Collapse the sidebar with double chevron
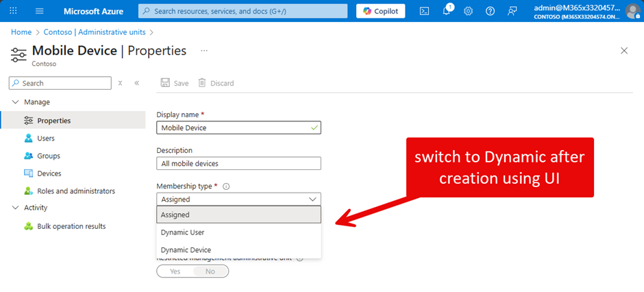 click(x=137, y=83)
